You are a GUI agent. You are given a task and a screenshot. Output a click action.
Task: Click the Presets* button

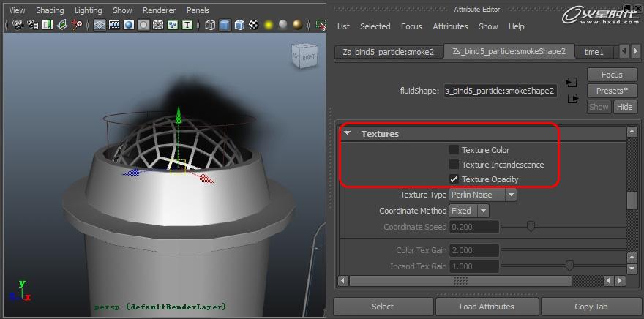click(612, 91)
